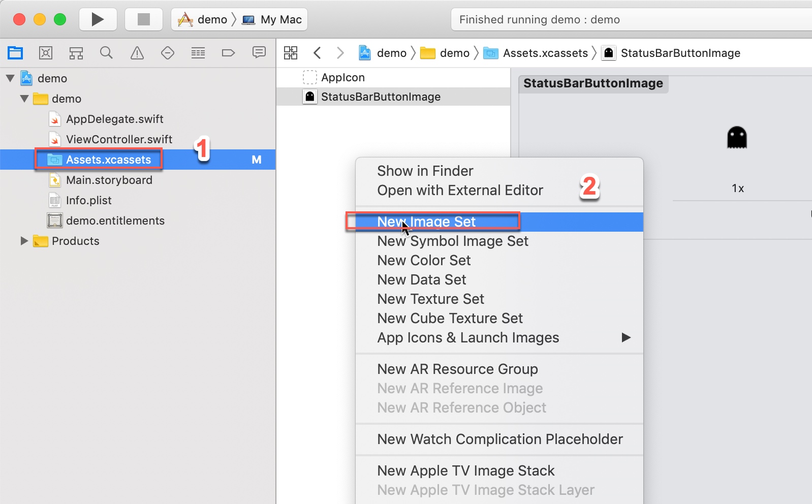Click Assets.xcassets in the jump bar
The image size is (812, 504).
536,53
